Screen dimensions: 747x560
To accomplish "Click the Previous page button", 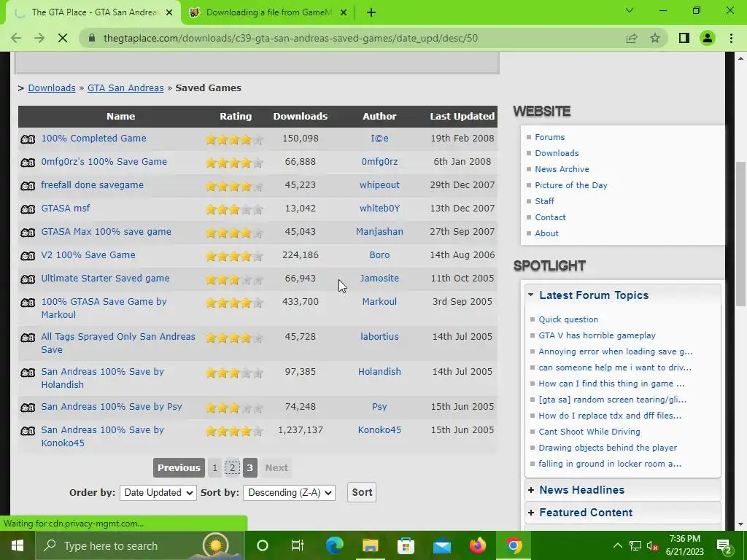I will click(x=179, y=468).
